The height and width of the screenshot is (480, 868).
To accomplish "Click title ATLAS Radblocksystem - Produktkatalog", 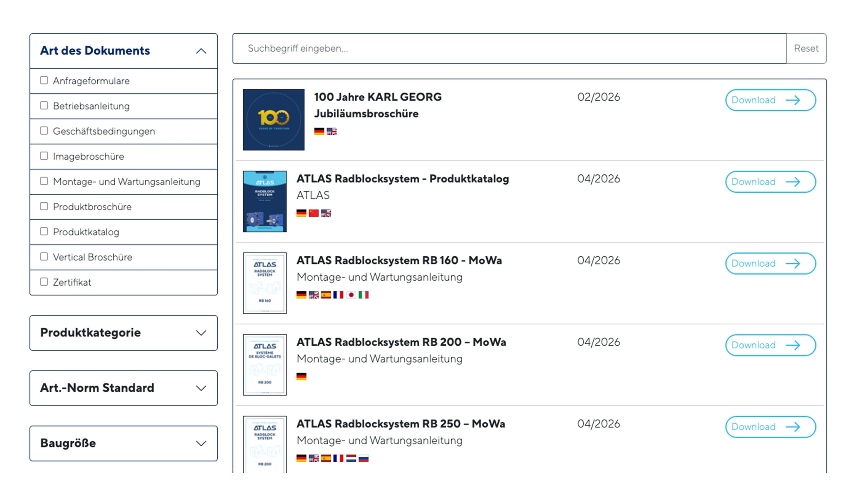I will point(403,179).
